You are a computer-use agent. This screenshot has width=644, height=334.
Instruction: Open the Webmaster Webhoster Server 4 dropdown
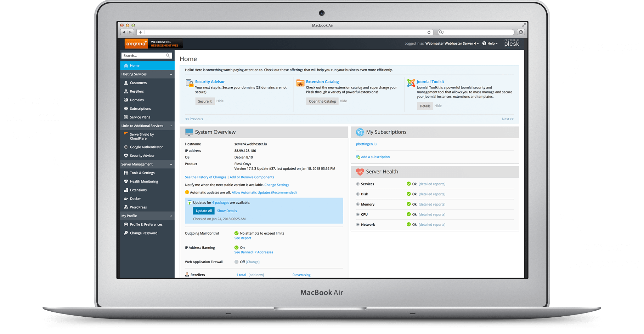[x=452, y=44]
